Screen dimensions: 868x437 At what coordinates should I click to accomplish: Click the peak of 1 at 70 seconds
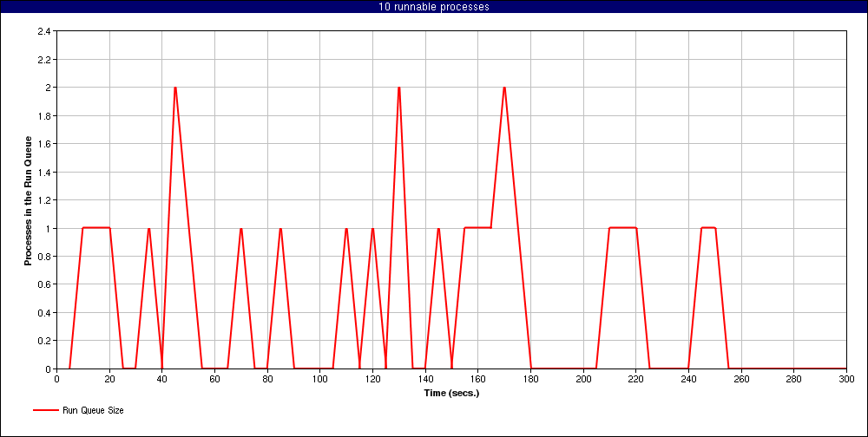(240, 228)
